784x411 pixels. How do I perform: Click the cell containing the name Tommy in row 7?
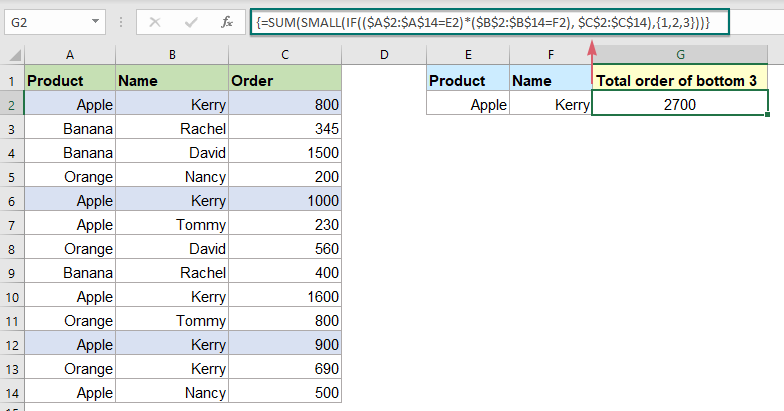tap(172, 224)
